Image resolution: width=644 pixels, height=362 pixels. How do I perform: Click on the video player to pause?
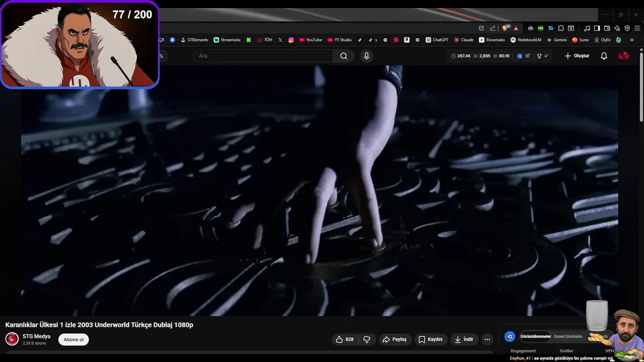pos(319,191)
